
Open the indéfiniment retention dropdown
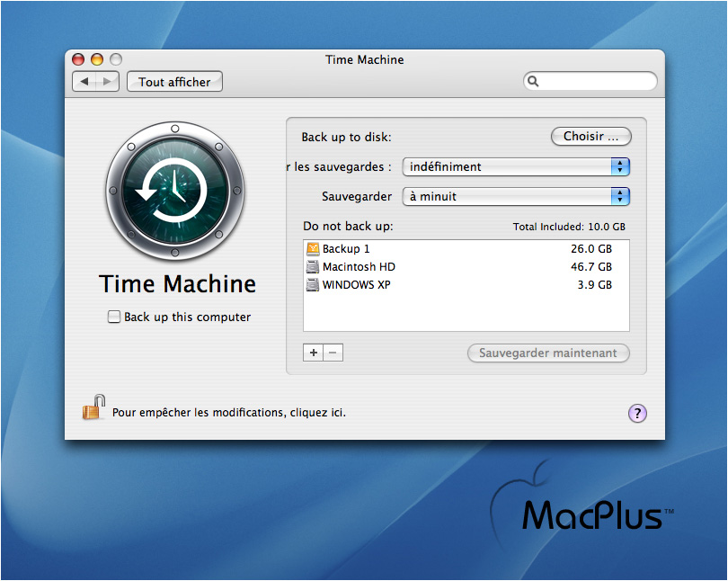tap(516, 166)
